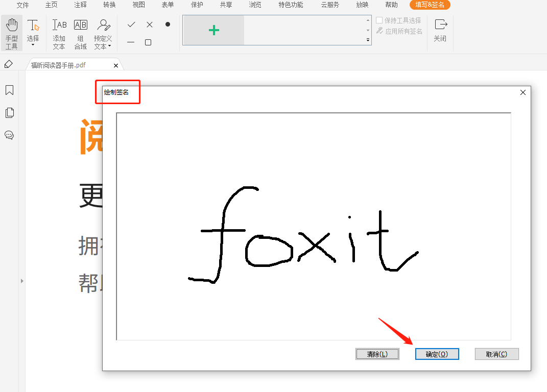Close the 福昕阅读器手册.pdf document tab
Viewport: 547px width, 392px height.
(116, 65)
